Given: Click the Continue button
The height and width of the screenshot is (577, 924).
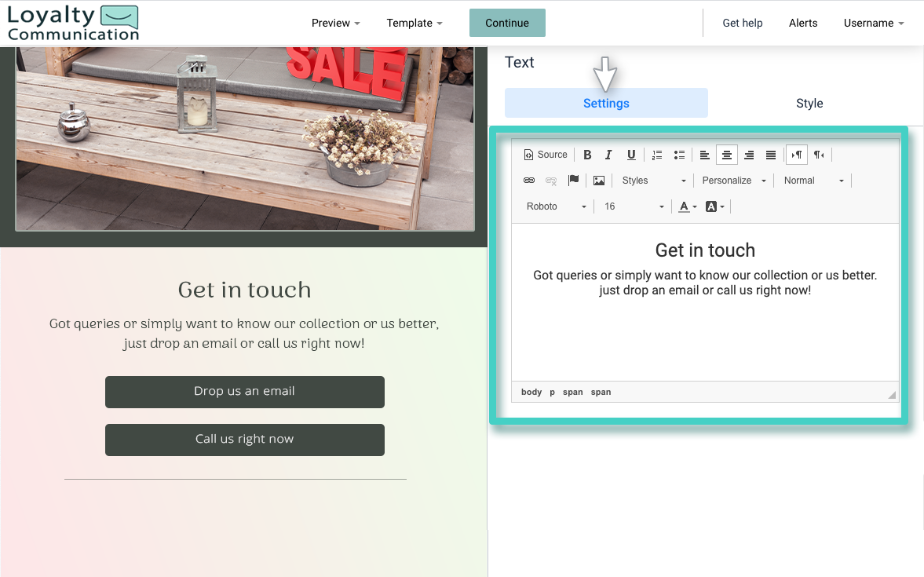Looking at the screenshot, I should tap(507, 23).
